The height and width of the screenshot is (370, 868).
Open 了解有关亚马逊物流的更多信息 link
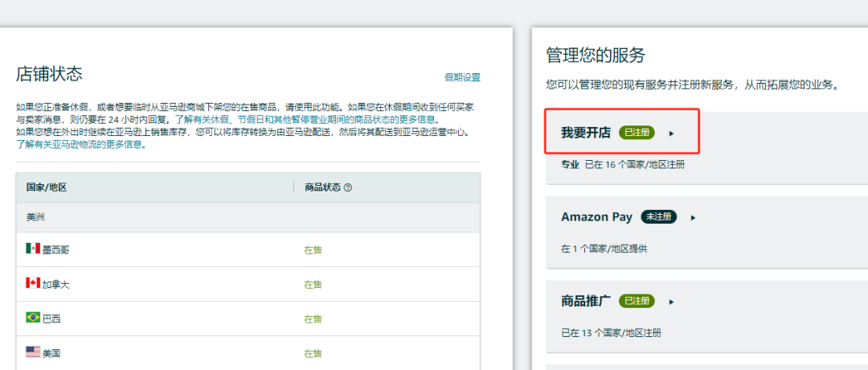click(x=81, y=145)
